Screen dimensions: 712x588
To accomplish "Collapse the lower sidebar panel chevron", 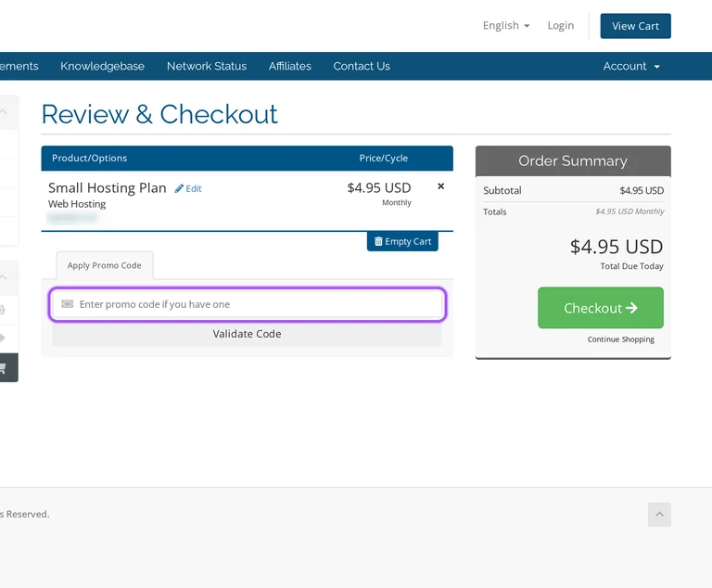I will pyautogui.click(x=3, y=277).
